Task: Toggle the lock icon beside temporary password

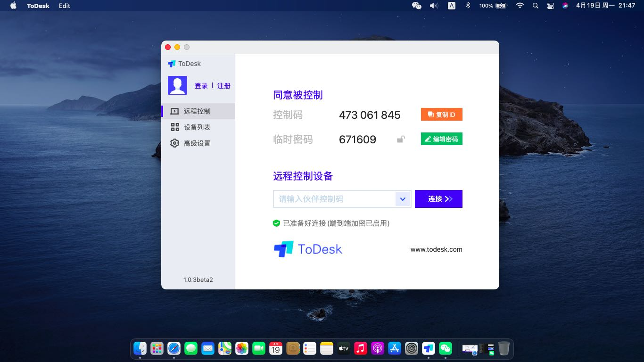Action: click(x=401, y=139)
